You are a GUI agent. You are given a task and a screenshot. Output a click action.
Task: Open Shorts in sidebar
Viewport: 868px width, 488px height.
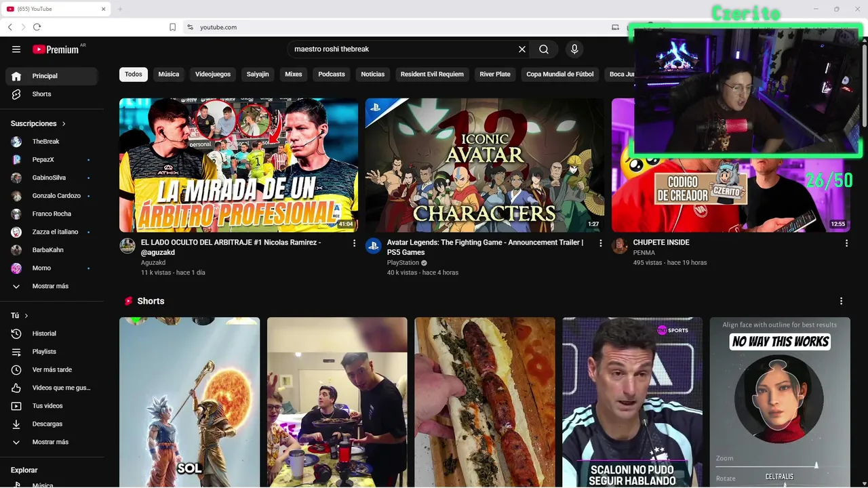pyautogui.click(x=52, y=94)
